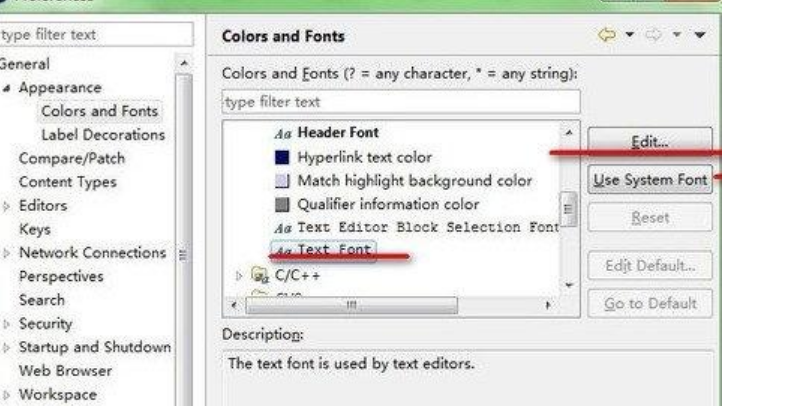Expand the C/C++ tree node
Screen dimensions: 806x406
(238, 275)
